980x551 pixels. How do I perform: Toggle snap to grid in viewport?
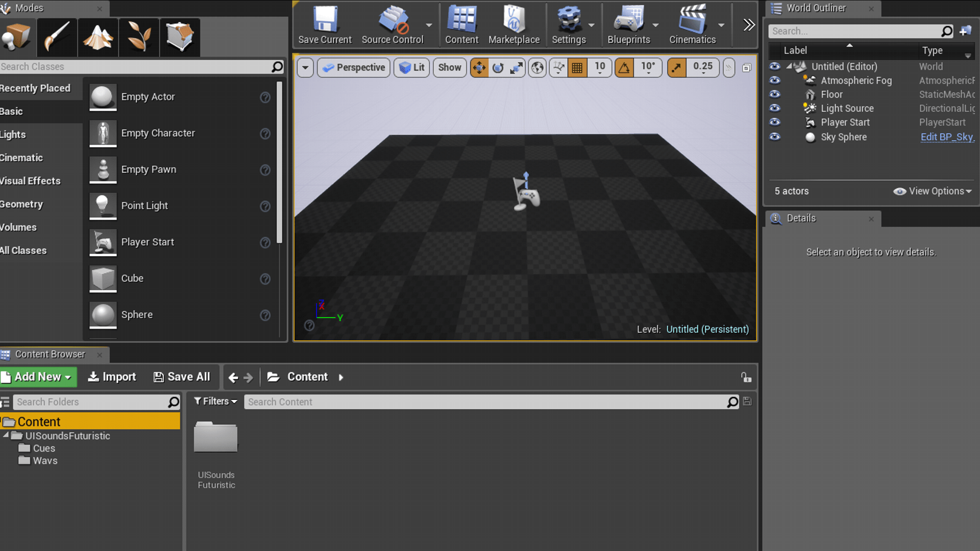(577, 67)
